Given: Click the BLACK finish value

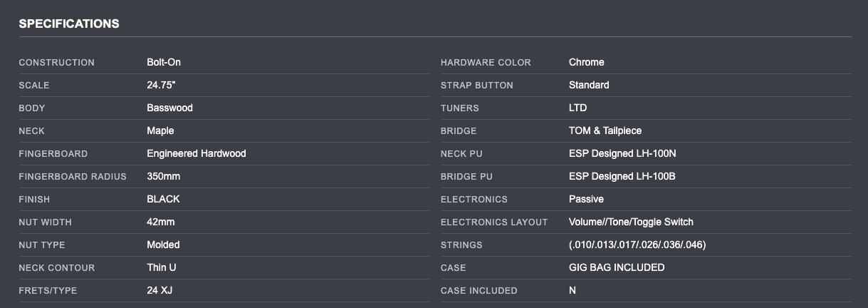Looking at the screenshot, I should (x=163, y=199).
